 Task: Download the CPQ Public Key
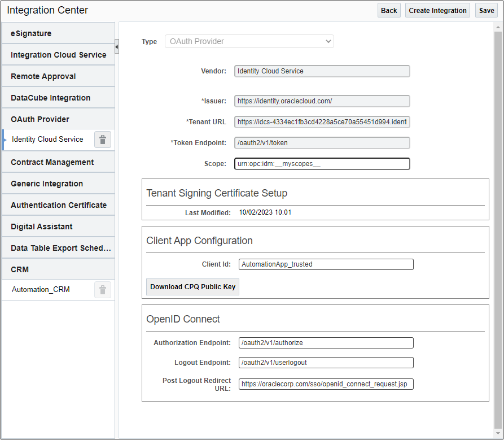tap(192, 287)
